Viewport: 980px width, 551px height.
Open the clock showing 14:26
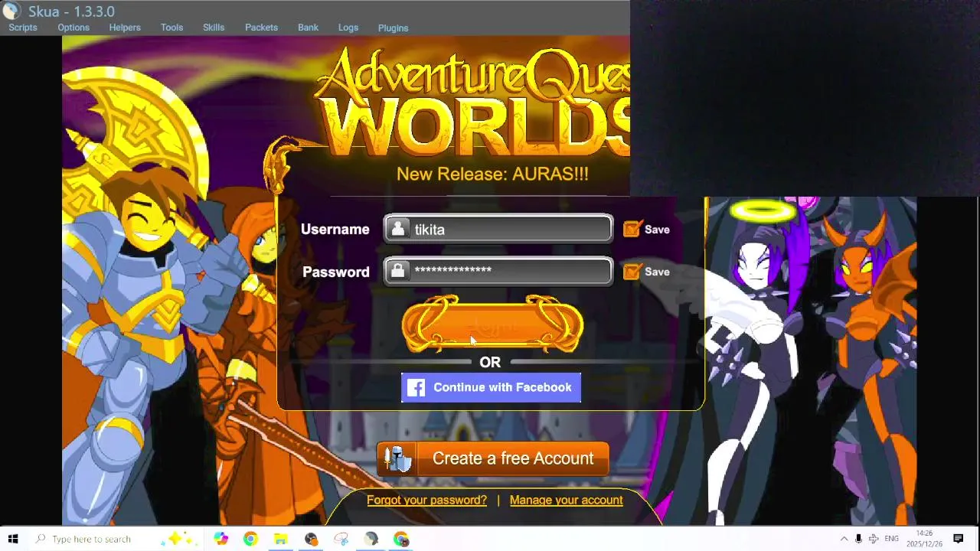coord(925,539)
